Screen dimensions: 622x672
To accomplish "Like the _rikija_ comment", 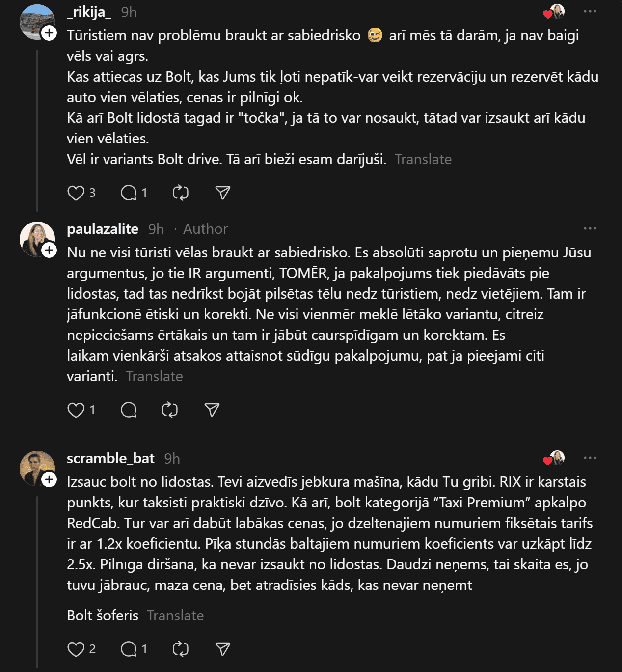I will click(x=76, y=193).
